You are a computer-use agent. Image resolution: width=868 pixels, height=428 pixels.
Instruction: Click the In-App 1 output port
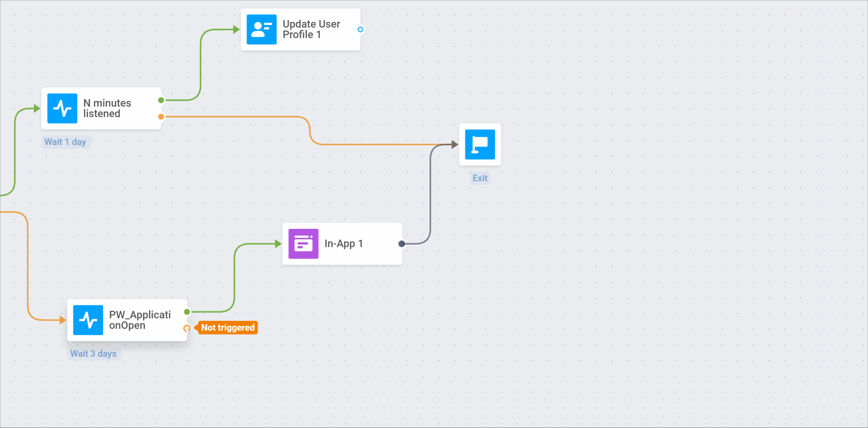(401, 244)
